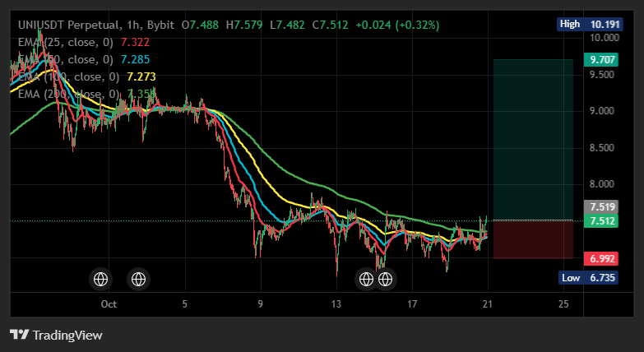Click the 10.000 price scale label

click(605, 38)
